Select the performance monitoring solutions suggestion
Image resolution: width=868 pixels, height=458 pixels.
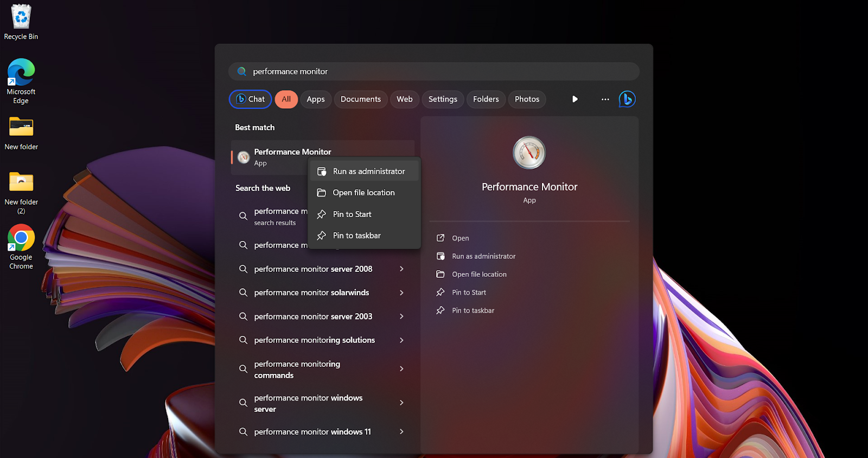(323, 340)
